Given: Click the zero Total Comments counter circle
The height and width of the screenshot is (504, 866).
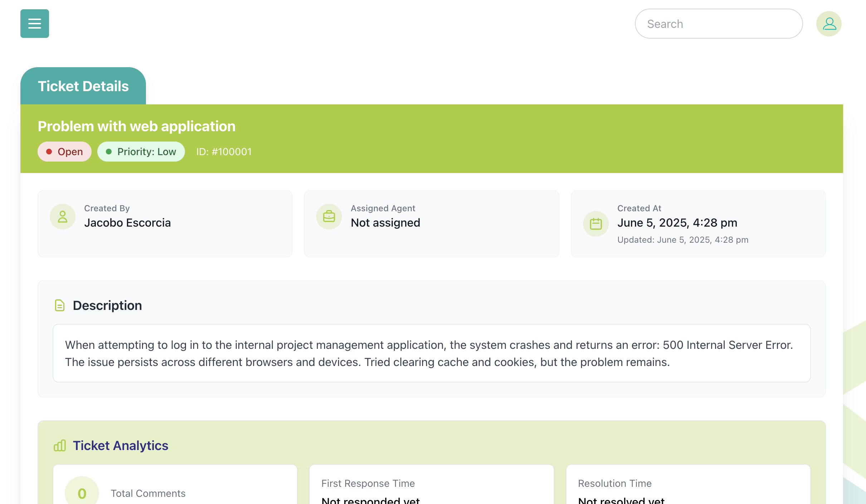Looking at the screenshot, I should tap(82, 493).
